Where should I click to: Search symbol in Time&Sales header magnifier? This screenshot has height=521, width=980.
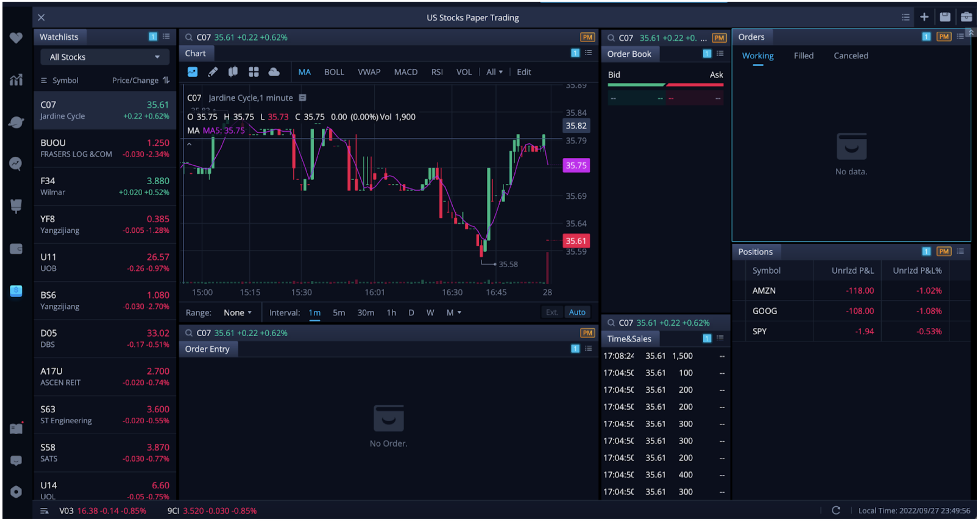pos(611,323)
